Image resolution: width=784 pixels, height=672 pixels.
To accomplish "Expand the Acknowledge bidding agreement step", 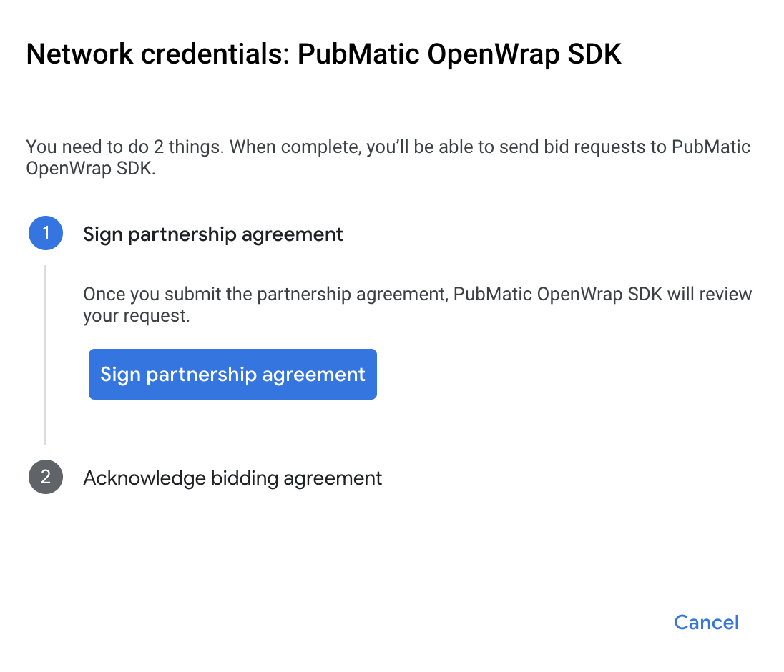I will click(232, 478).
